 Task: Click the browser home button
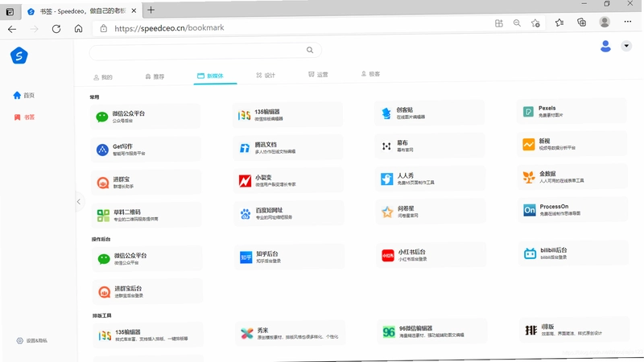click(x=78, y=28)
